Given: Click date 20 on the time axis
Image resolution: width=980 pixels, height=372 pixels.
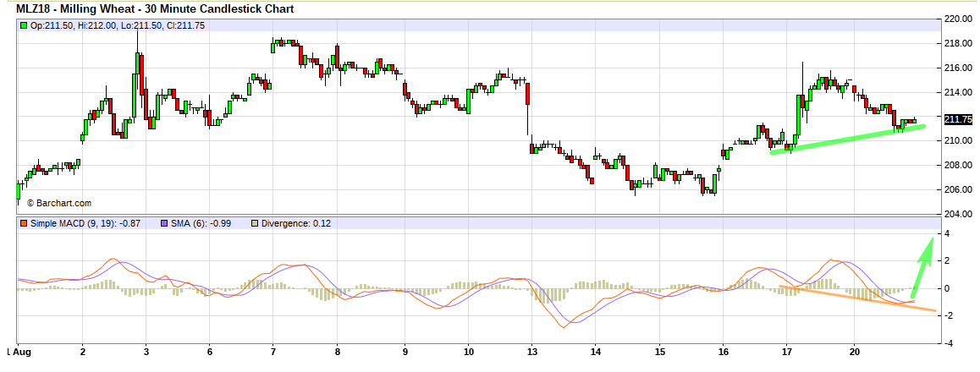Looking at the screenshot, I should tap(855, 351).
